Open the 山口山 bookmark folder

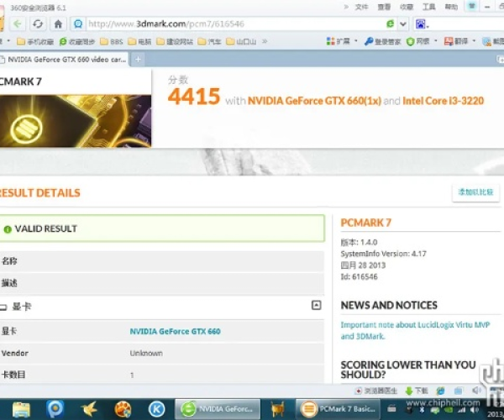pyautogui.click(x=241, y=42)
